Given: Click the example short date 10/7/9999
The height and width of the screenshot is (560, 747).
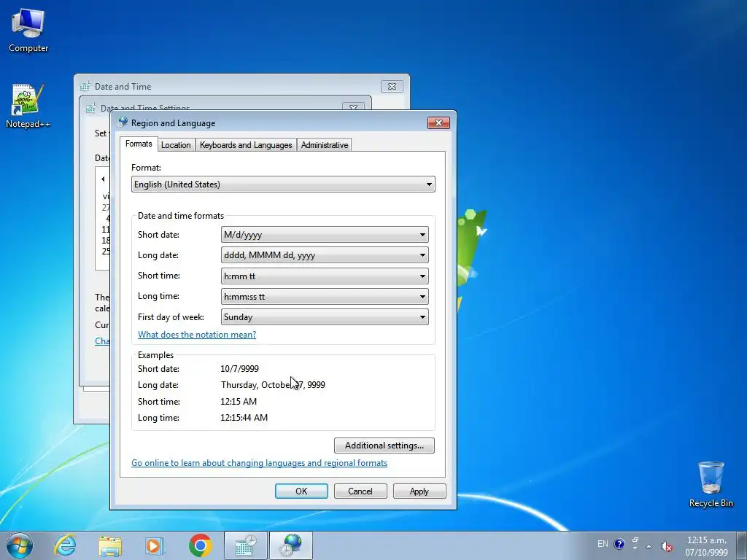Looking at the screenshot, I should click(239, 368).
